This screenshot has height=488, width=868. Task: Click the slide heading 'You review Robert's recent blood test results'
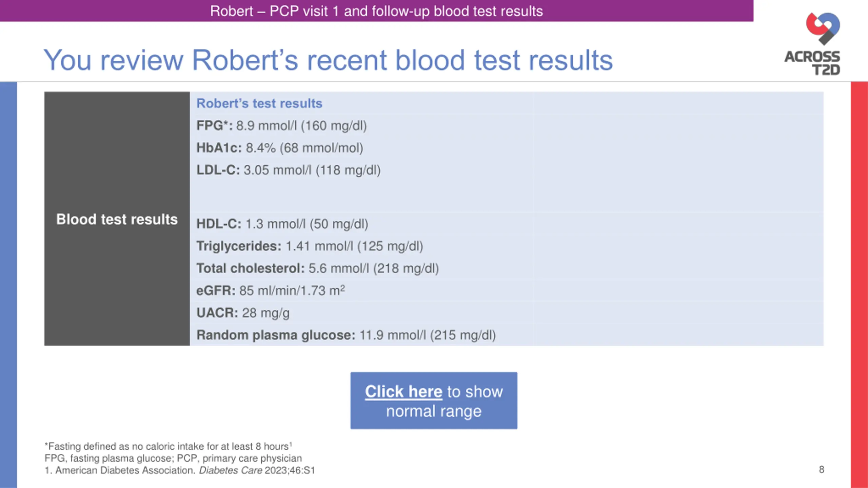click(x=328, y=60)
